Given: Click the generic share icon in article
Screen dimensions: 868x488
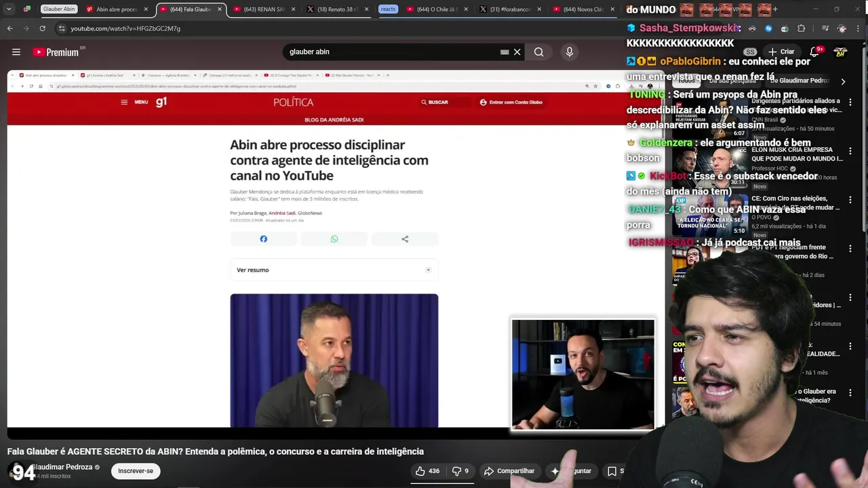Looking at the screenshot, I should [405, 239].
